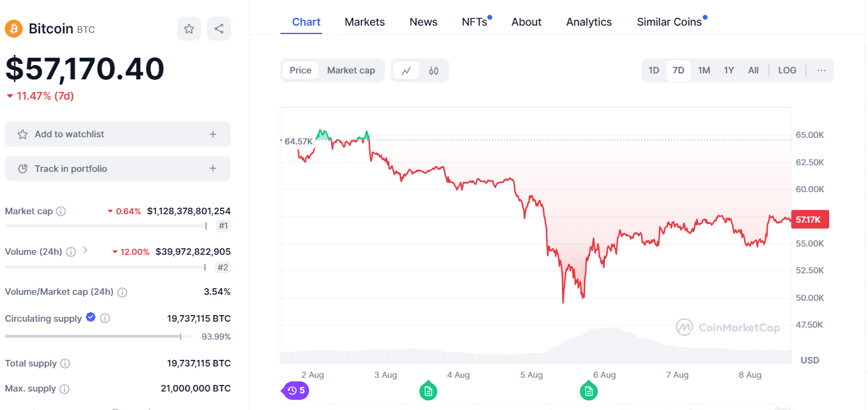Click the 57.17K price label on the chart
Viewport: 868px width, 410px height.
(x=810, y=219)
